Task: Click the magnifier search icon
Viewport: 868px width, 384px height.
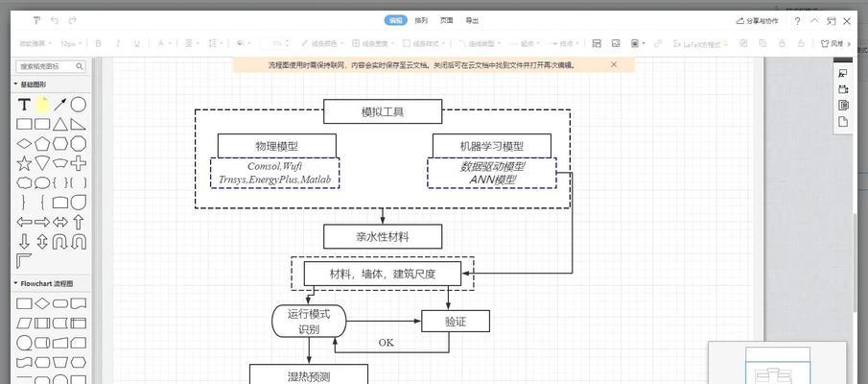Action: [x=80, y=66]
